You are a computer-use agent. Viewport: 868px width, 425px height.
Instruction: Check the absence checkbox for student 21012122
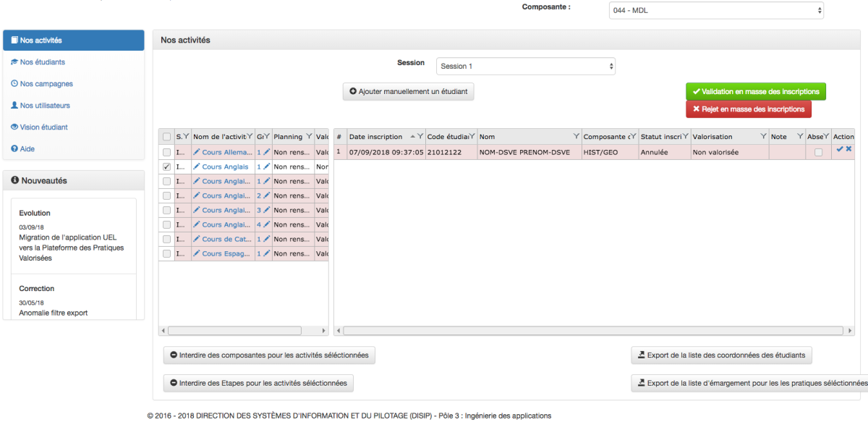pos(818,152)
